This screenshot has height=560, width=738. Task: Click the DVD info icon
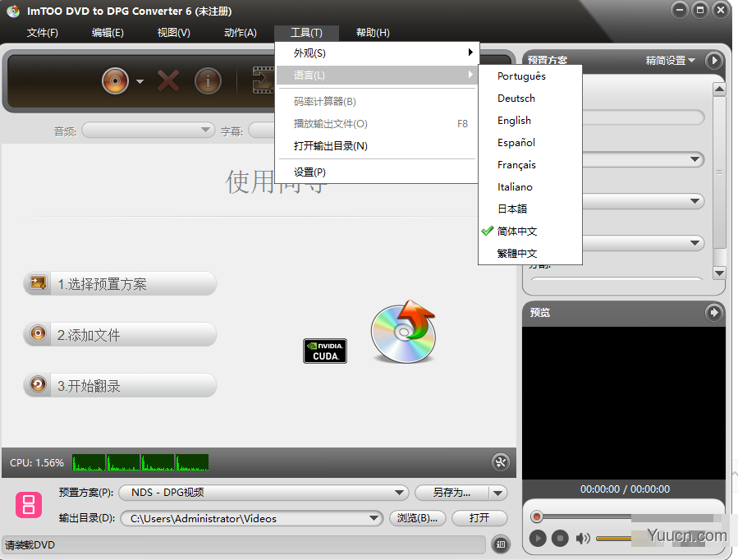point(208,81)
